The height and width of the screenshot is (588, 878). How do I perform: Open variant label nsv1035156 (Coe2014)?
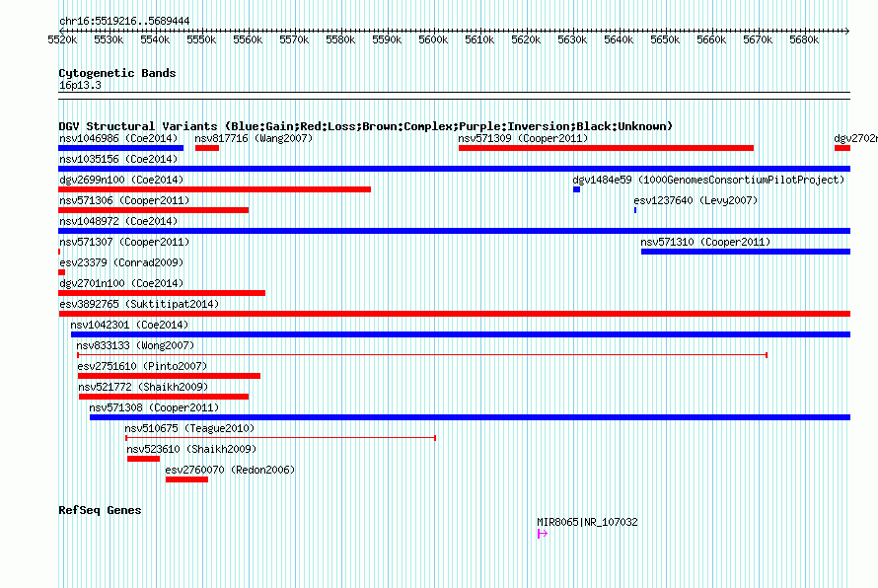coord(118,159)
